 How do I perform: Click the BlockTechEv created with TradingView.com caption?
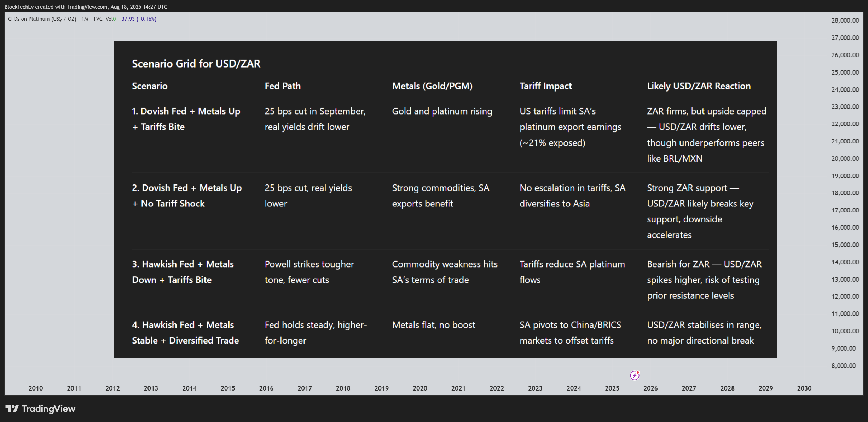pyautogui.click(x=86, y=7)
